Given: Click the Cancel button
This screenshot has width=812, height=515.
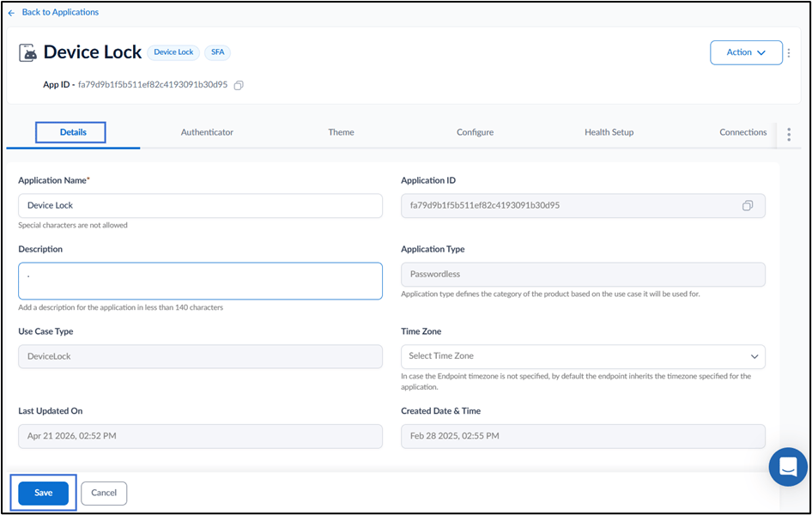Looking at the screenshot, I should tap(104, 494).
